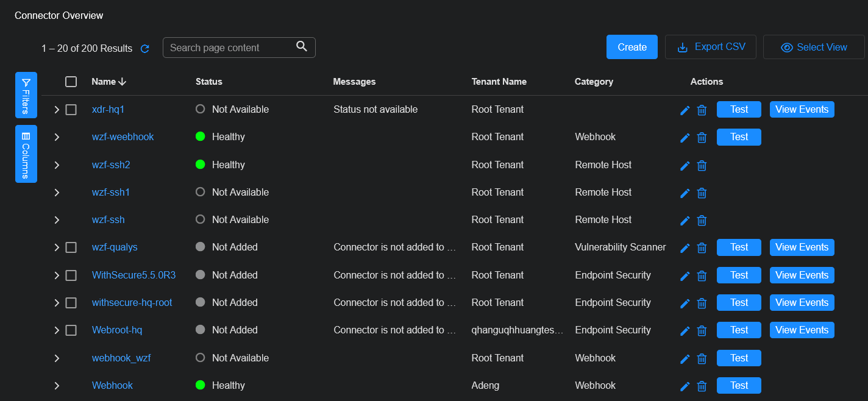Delete the wzf-weebhook connector via trash icon
The image size is (868, 401).
[702, 138]
